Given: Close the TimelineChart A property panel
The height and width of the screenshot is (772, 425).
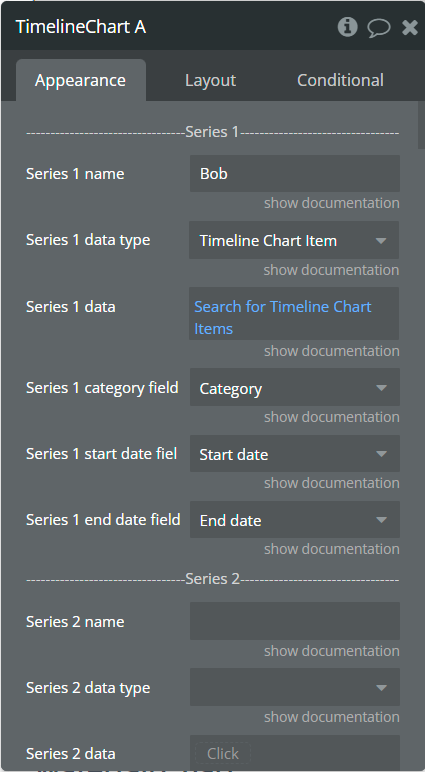Looking at the screenshot, I should tap(410, 27).
